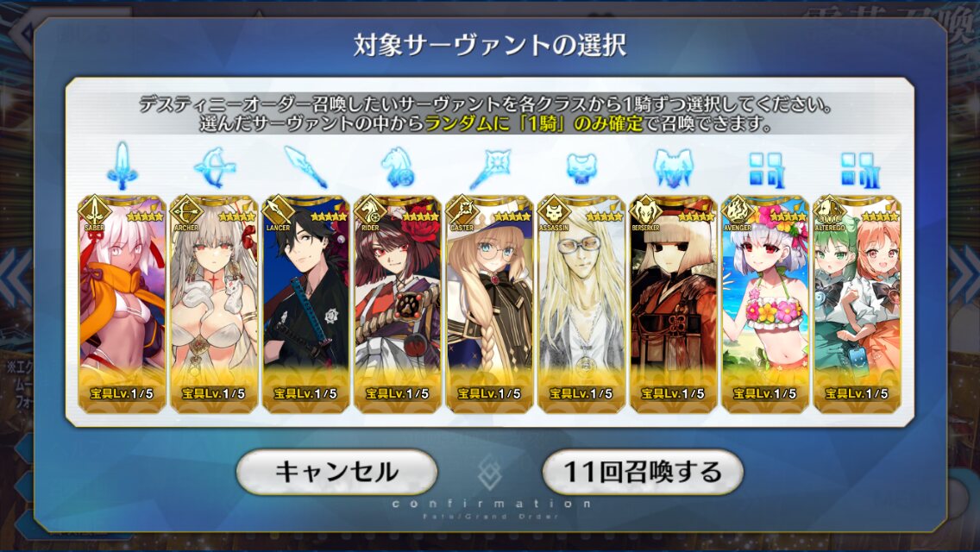Screen dimensions: 980x552
Task: Choose the LANCER servant card
Action: coord(305,304)
